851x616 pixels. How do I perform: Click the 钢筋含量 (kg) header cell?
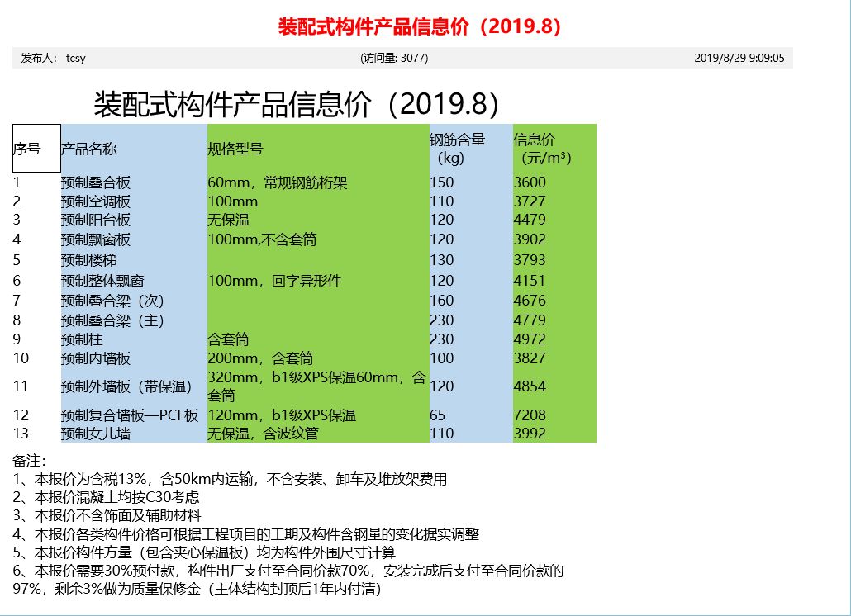[x=469, y=148]
